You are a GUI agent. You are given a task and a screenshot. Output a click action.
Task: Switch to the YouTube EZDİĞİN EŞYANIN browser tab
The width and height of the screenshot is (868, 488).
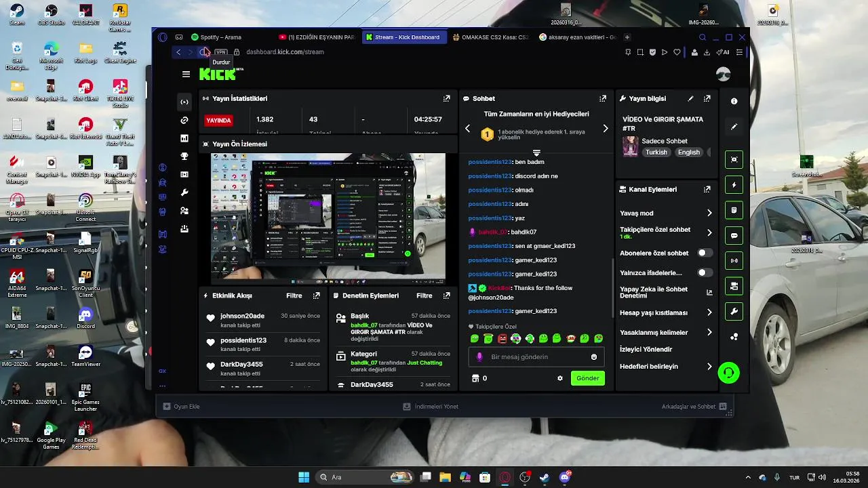[317, 37]
